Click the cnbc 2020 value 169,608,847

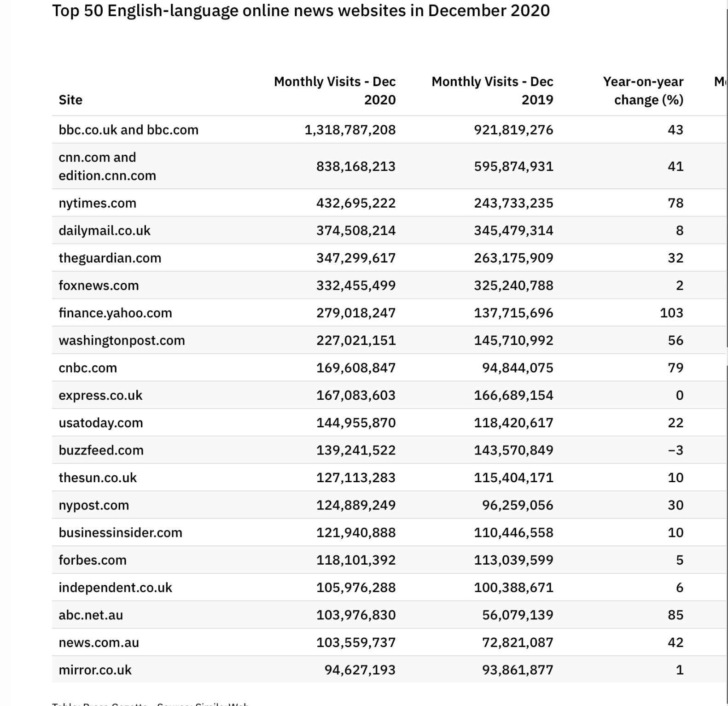pos(356,368)
